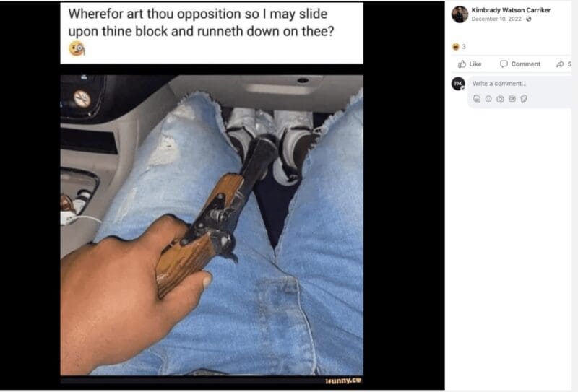Click the meme caption text header
The height and width of the screenshot is (392, 578).
(201, 22)
